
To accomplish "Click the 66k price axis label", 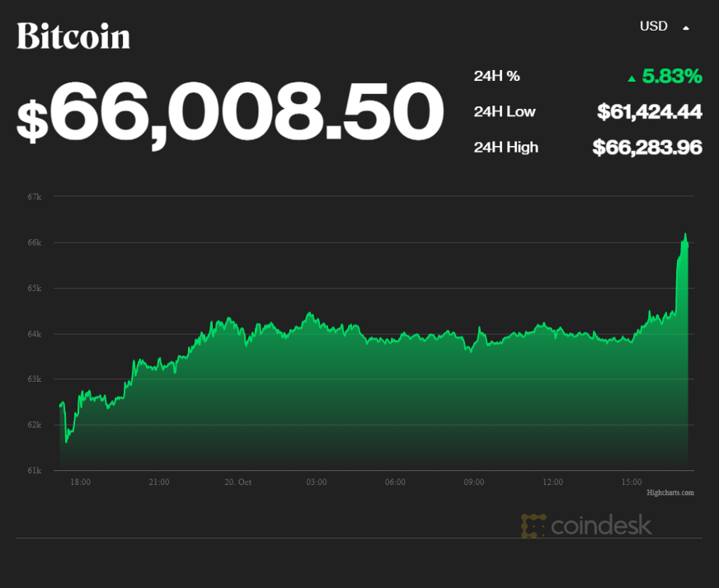I will (x=34, y=242).
